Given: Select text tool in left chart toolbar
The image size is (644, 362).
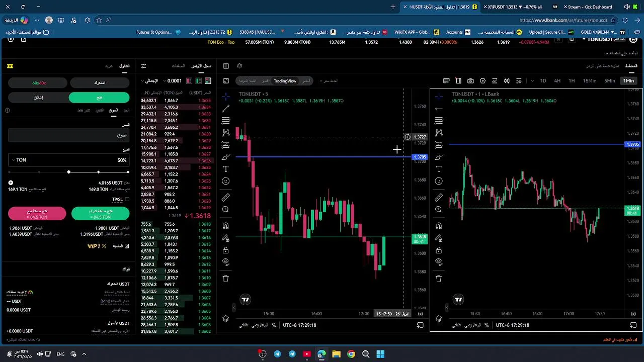Looking at the screenshot, I should [226, 169].
